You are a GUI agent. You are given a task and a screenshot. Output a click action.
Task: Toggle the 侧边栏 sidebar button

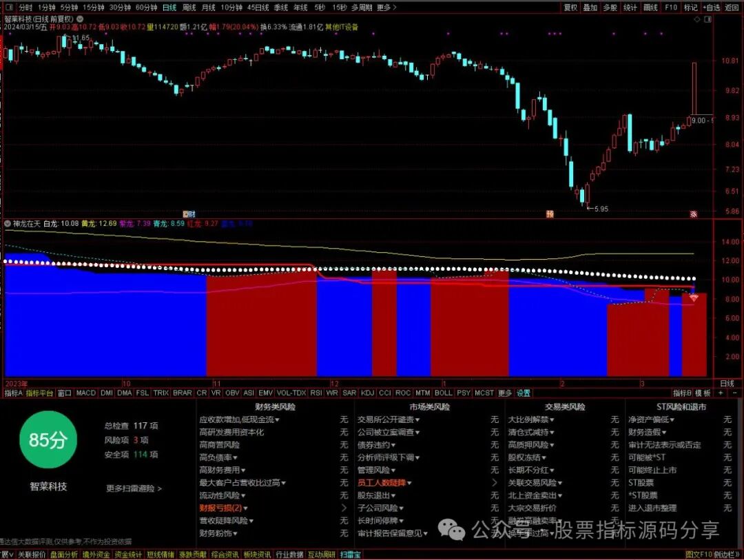pyautogui.click(x=727, y=554)
